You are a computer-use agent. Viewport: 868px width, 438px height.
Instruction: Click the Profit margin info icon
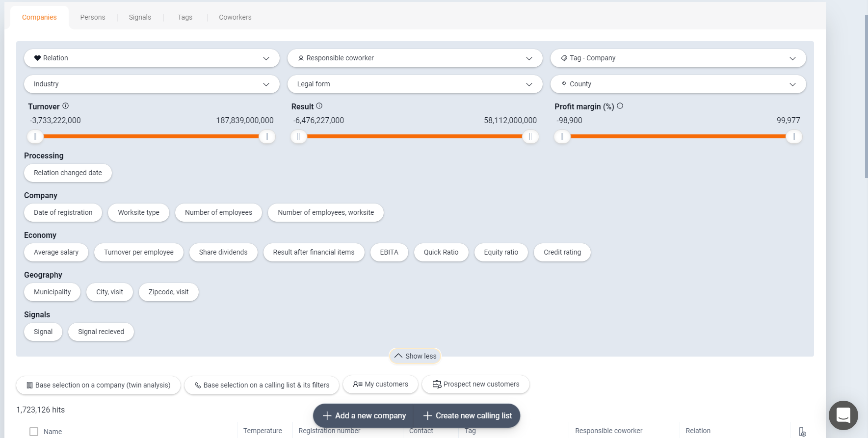coord(620,106)
